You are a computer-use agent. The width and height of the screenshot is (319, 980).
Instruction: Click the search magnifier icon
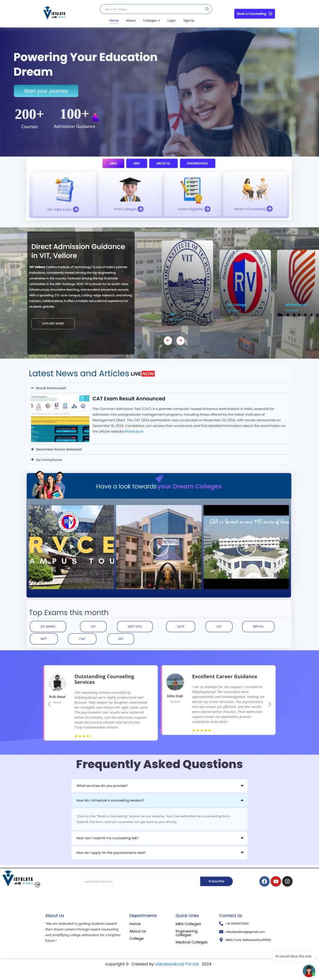207,9
